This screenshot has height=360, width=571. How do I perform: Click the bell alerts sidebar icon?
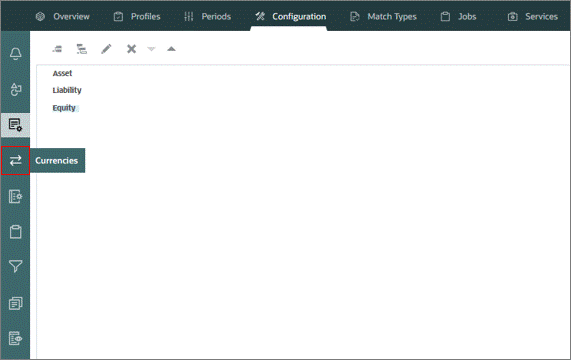(15, 54)
